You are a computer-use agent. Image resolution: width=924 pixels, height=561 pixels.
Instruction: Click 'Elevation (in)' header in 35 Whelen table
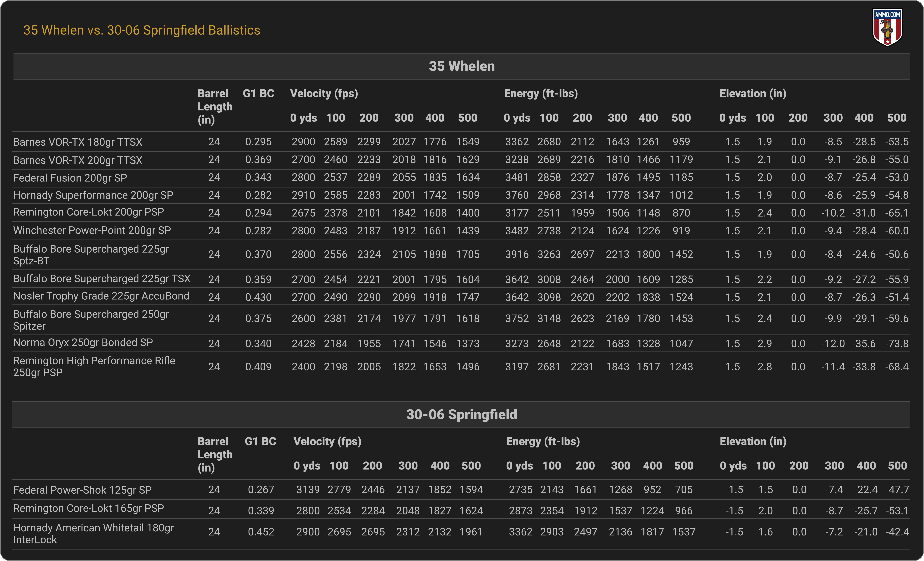753,93
